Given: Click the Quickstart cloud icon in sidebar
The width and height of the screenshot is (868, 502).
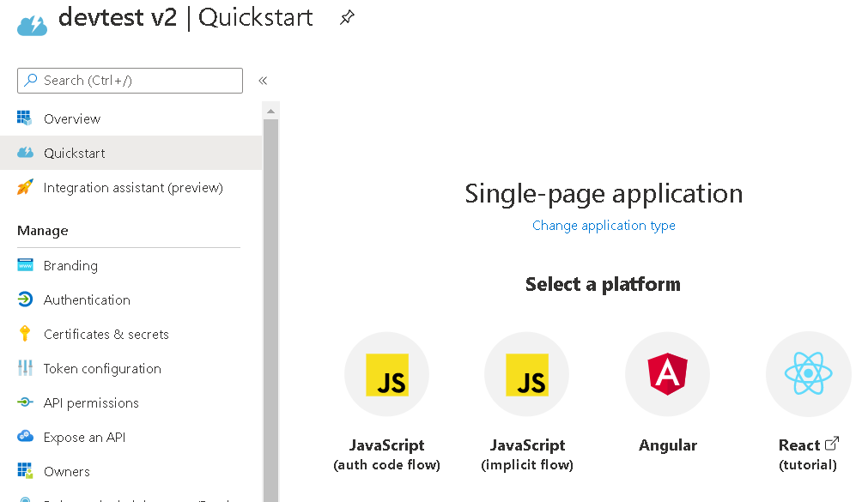Looking at the screenshot, I should tap(25, 152).
